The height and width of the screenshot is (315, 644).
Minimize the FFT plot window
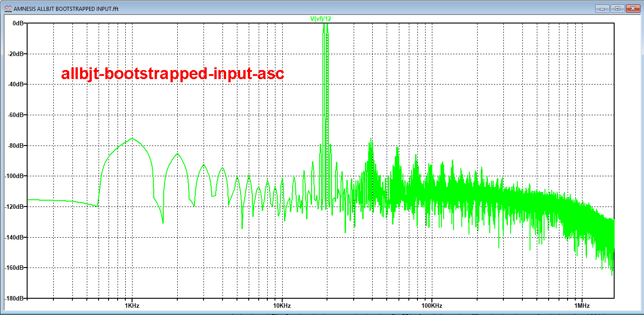point(602,8)
